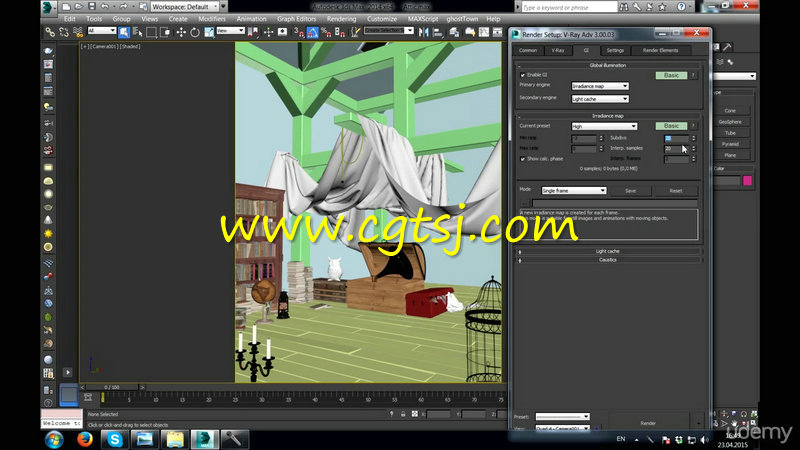Open Skype from the Windows taskbar
This screenshot has width=800, height=450.
114,439
